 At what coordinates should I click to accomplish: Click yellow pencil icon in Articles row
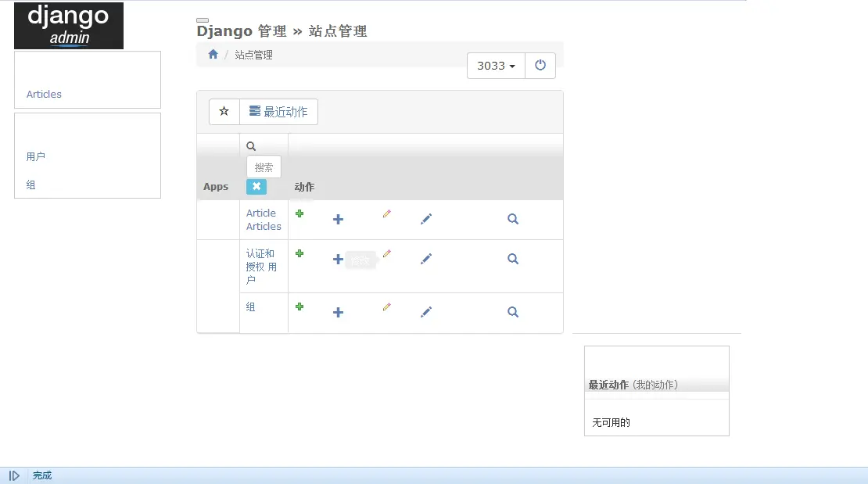coord(387,213)
